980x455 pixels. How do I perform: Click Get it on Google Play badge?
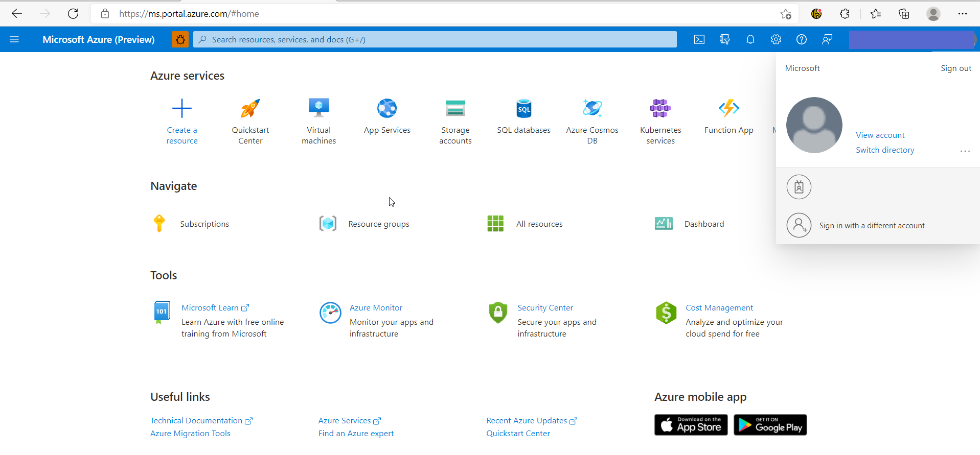pos(770,425)
